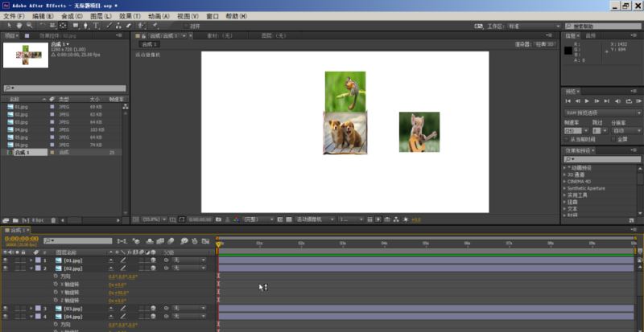The image size is (644, 332).
Task: Select the Eraser tool
Action: [128, 26]
